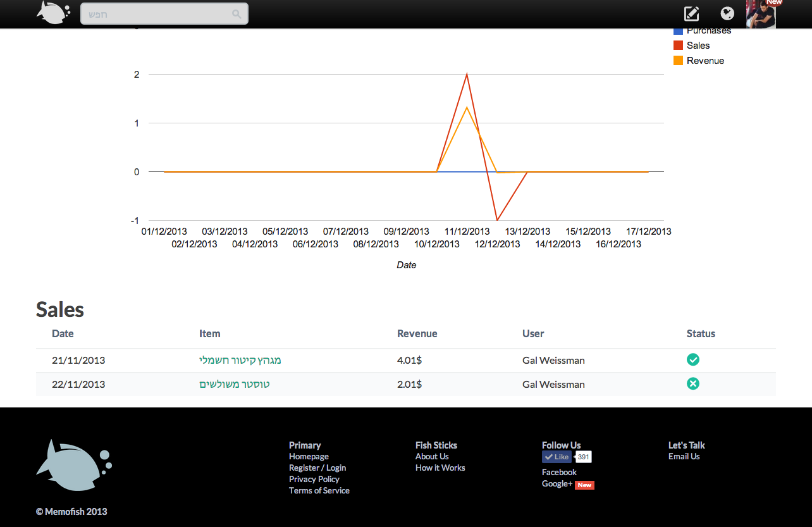Click the Email Us link
The width and height of the screenshot is (812, 527).
684,457
